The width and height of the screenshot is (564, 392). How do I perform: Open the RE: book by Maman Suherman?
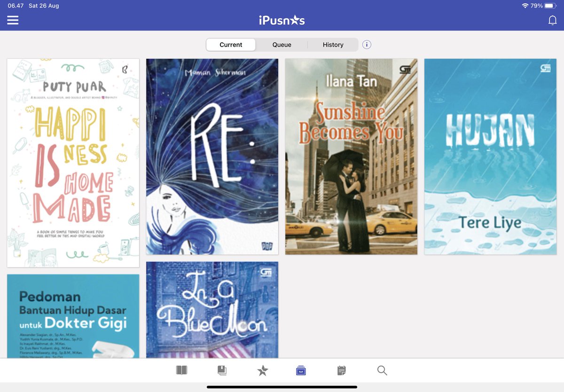[212, 157]
